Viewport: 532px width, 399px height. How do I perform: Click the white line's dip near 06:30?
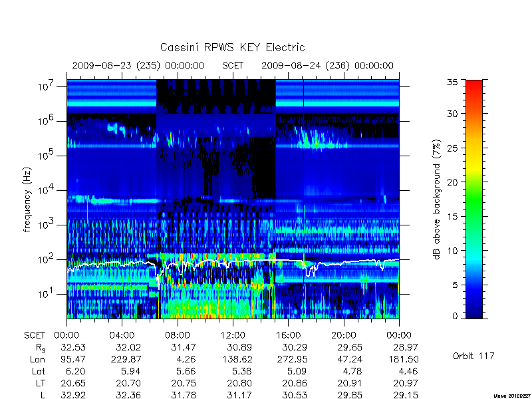coord(158,277)
